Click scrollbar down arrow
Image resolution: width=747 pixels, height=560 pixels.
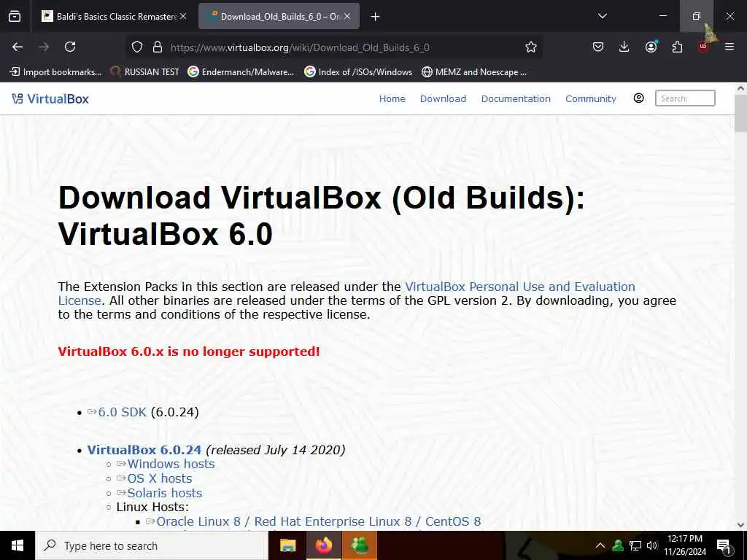point(740,525)
